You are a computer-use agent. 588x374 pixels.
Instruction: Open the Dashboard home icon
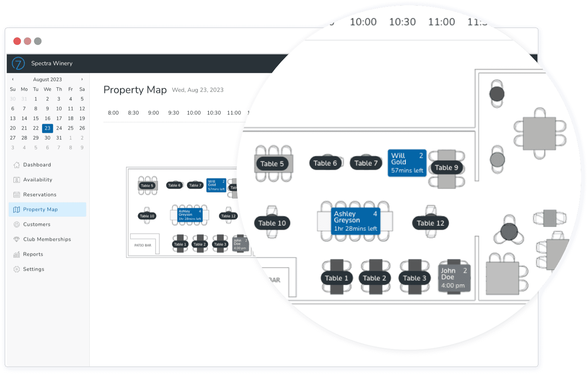[17, 165]
